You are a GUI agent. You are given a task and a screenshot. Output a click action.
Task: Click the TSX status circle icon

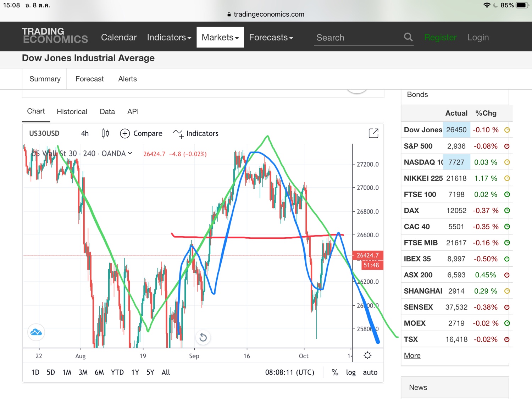507,339
